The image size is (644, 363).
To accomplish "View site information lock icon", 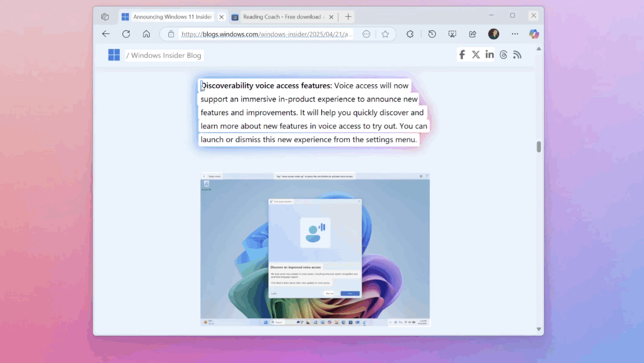I will 171,34.
